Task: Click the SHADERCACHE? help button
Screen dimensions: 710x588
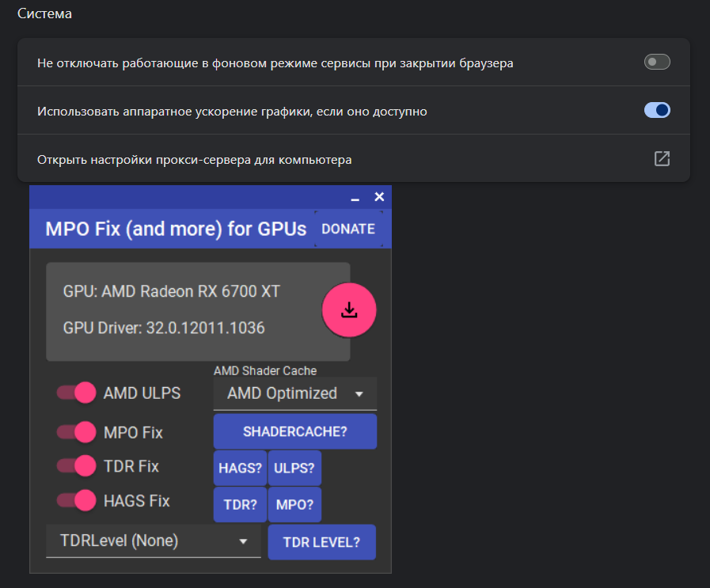Action: click(x=295, y=431)
